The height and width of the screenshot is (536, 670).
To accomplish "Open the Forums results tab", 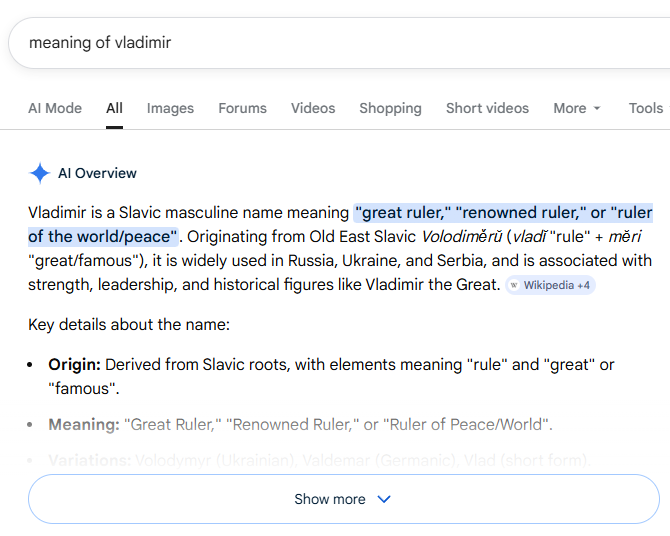I will (242, 108).
